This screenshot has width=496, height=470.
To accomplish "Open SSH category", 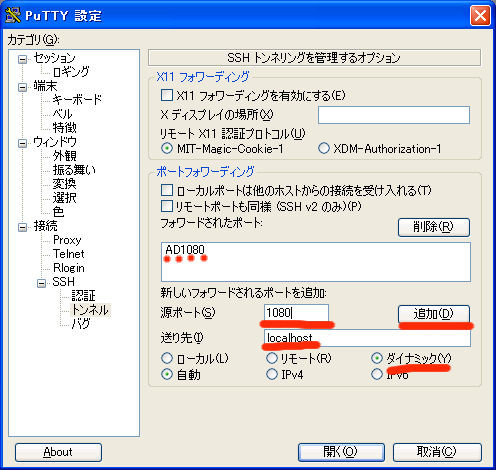I will (63, 282).
